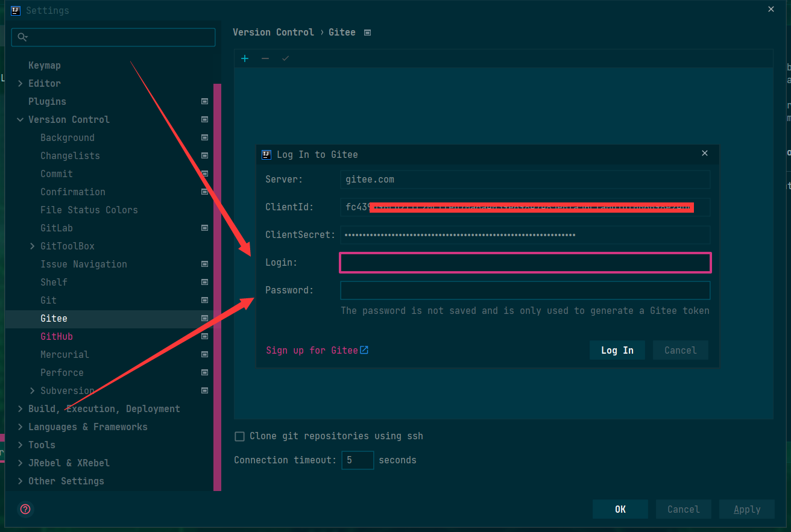
Task: Focus the Settings search box
Action: (113, 37)
